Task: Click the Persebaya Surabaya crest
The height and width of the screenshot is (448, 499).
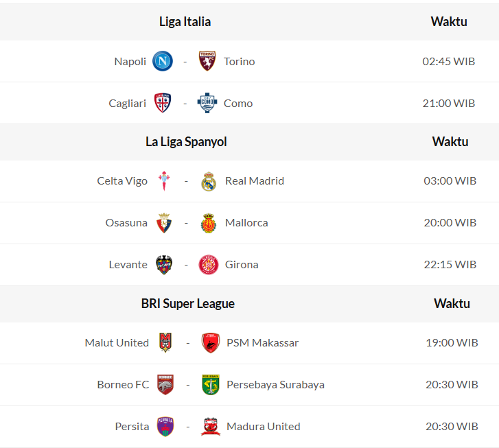Action: tap(210, 384)
